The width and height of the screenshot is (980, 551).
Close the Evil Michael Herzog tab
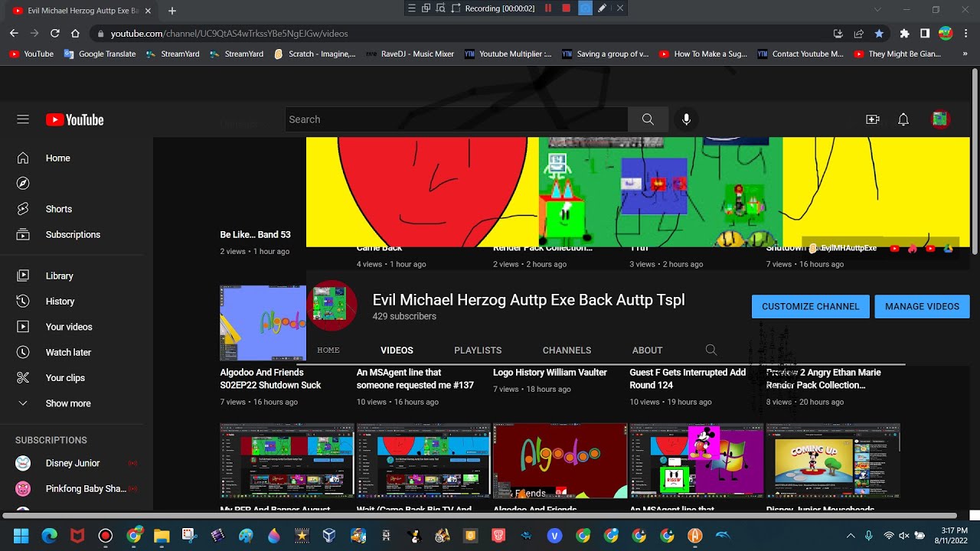pos(148,11)
